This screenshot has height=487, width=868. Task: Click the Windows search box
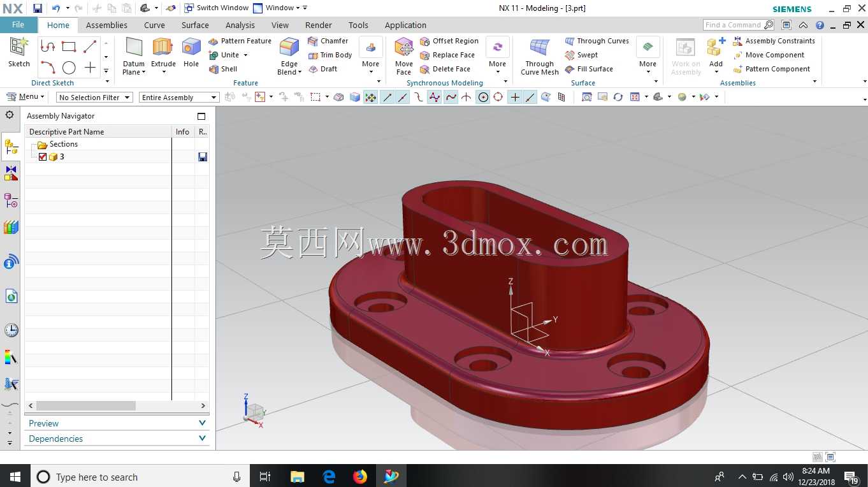point(140,476)
